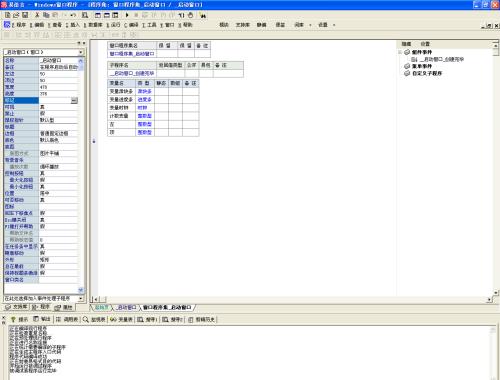Click the 自定义子程序 folder icon
This screenshot has height=380, width=500.
click(x=407, y=73)
